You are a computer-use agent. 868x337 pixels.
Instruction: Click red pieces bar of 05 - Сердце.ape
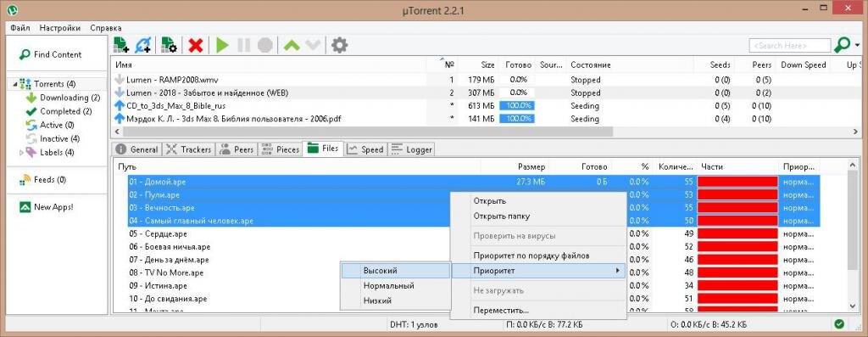(737, 234)
